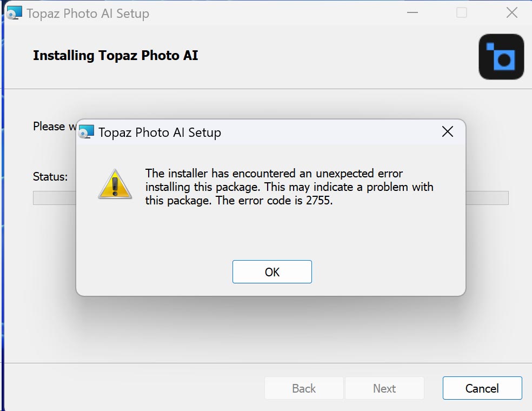The width and height of the screenshot is (532, 411).
Task: Click the partially hidden 'Please w' text
Action: [49, 126]
